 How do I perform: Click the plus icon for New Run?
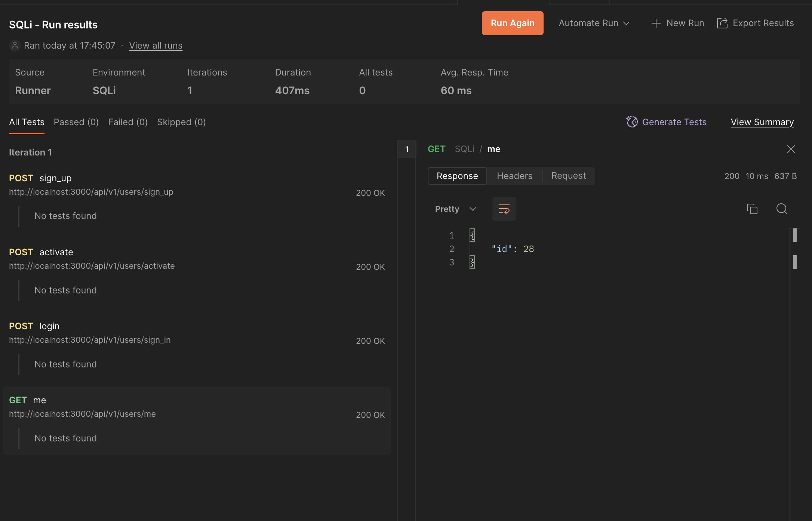pos(656,23)
